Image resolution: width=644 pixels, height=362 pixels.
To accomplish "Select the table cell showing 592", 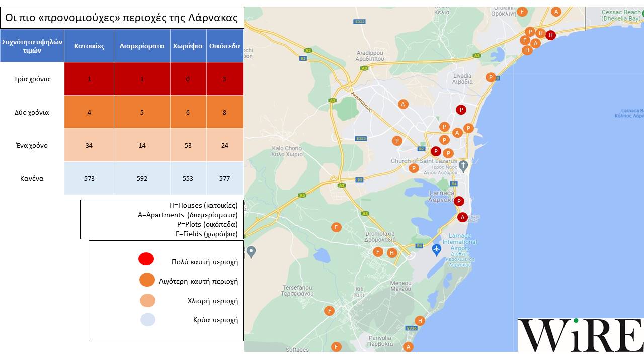I will [142, 178].
